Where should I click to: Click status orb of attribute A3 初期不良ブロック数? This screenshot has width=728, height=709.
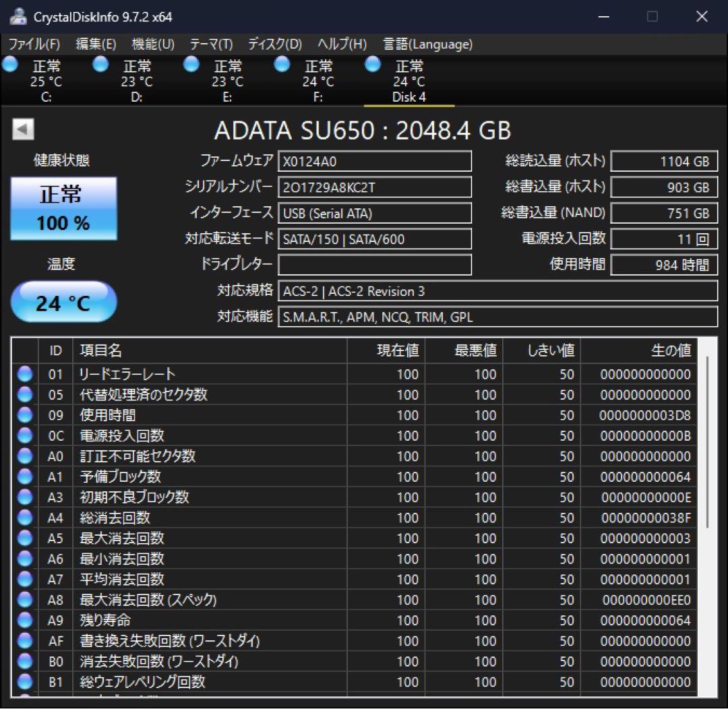25,497
